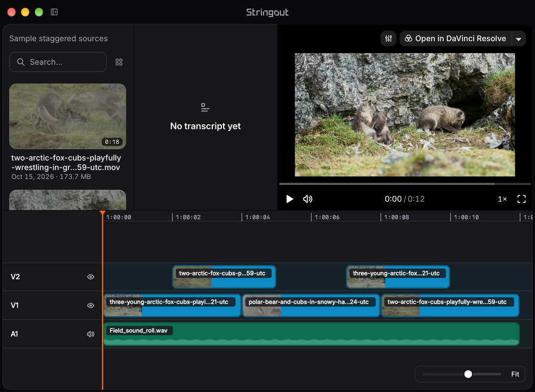Toggle V1 track visibility eye
The image size is (535, 392).
click(91, 305)
